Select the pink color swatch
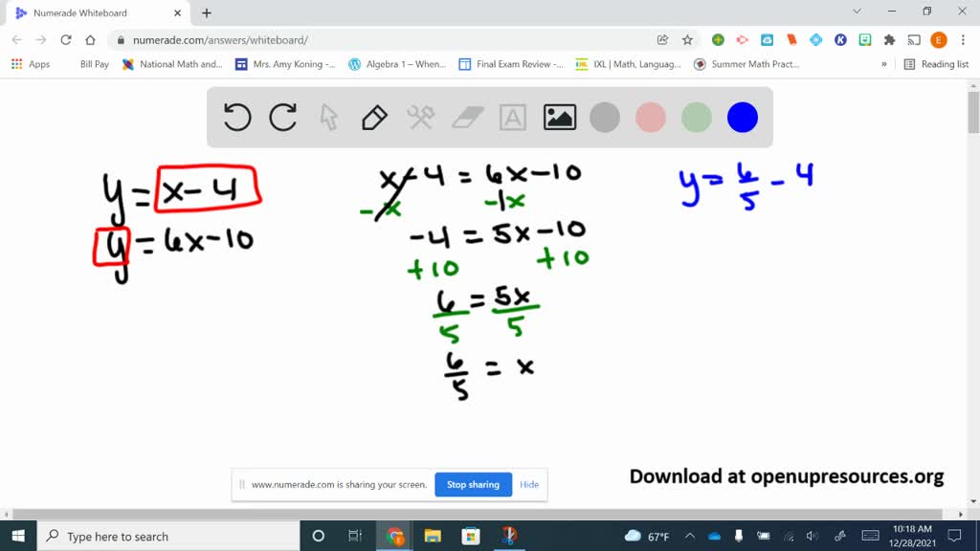Viewport: 980px width, 551px height. 651,117
